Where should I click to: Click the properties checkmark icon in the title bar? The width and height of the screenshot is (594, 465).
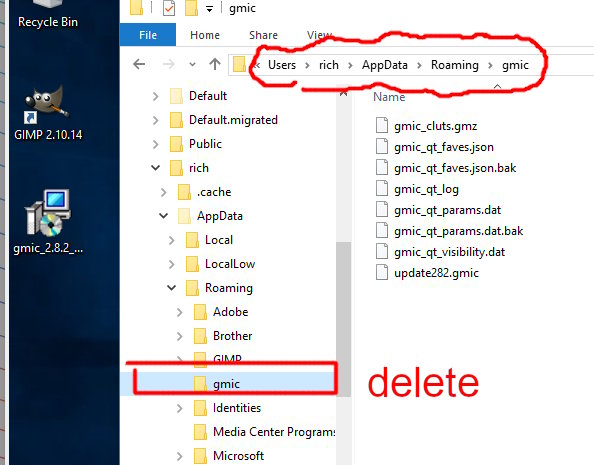[x=169, y=8]
